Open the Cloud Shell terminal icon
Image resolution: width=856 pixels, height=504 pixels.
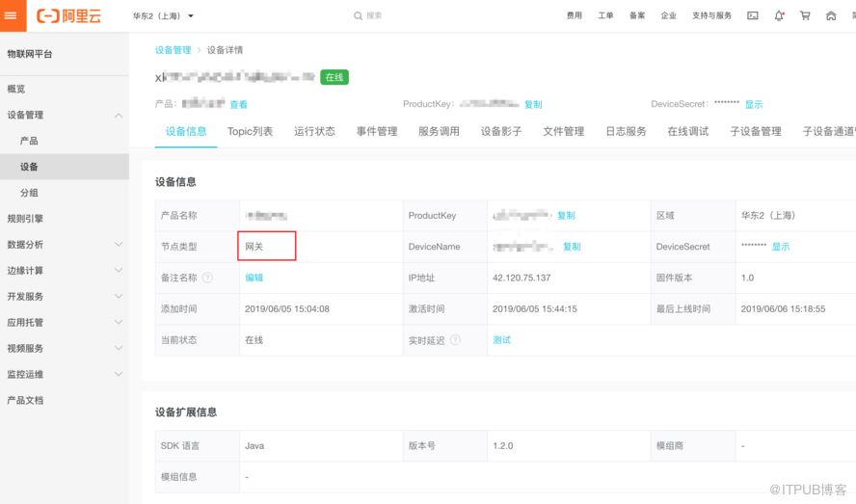pos(753,15)
